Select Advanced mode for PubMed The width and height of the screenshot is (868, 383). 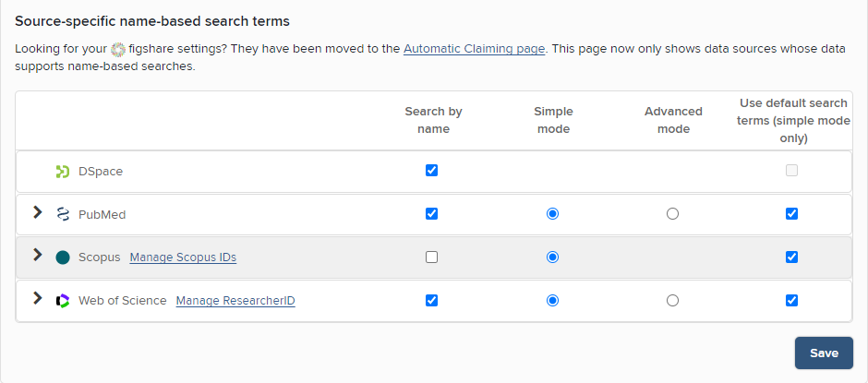[672, 214]
